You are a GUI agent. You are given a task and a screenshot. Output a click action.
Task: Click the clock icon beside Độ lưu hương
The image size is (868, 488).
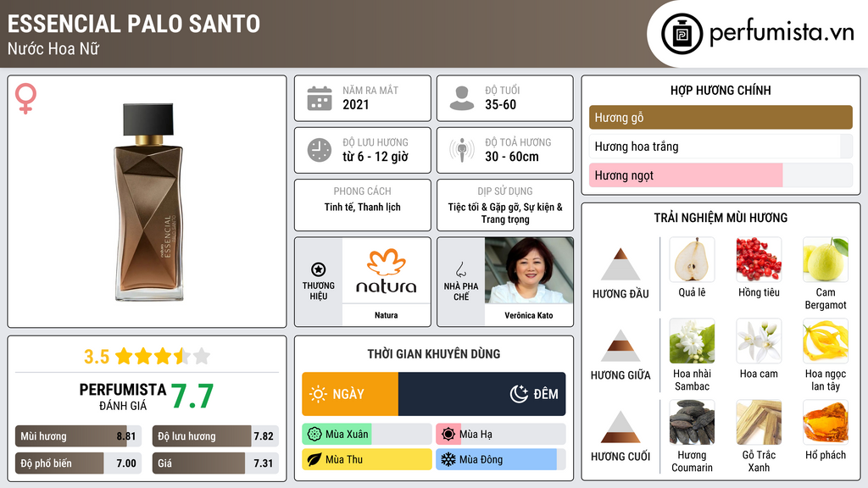pyautogui.click(x=320, y=150)
